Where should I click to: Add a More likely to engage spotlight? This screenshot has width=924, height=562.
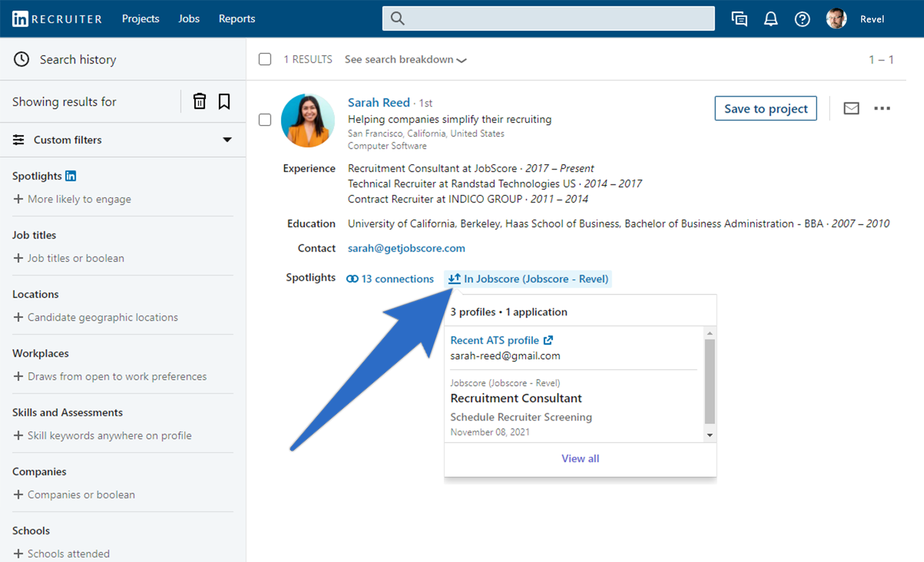point(79,199)
